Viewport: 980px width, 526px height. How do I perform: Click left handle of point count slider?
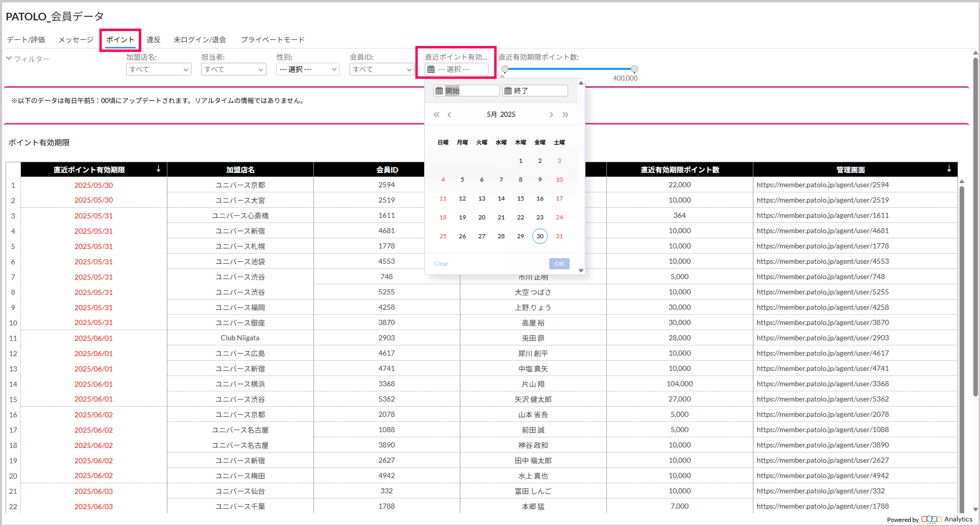[x=505, y=69]
